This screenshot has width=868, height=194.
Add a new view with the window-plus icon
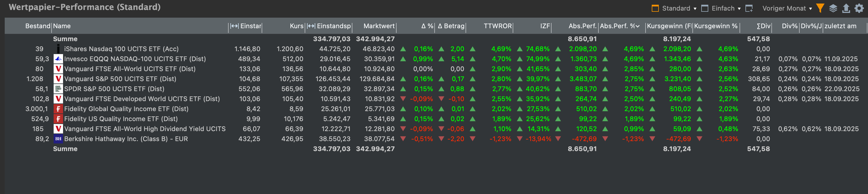point(749,9)
